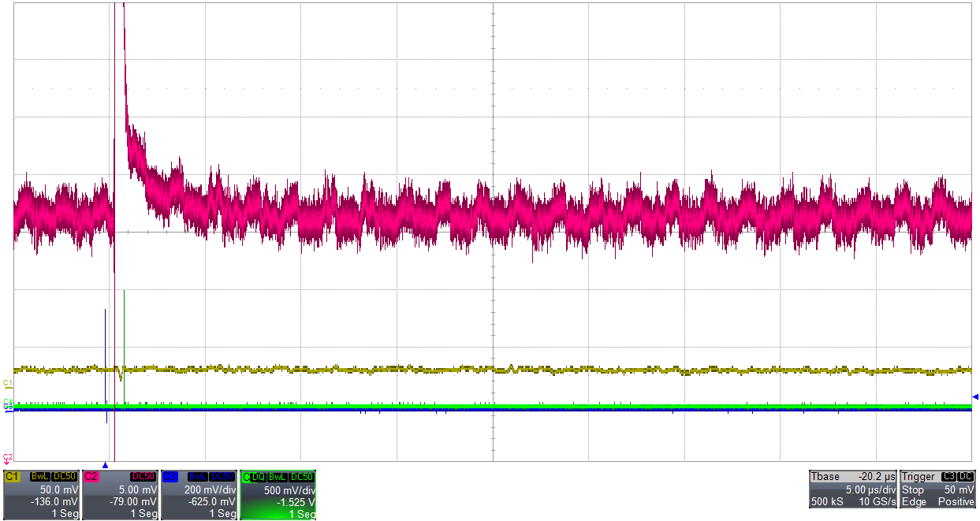Click the Edge trigger type text
The image size is (980, 521).
tap(915, 502)
